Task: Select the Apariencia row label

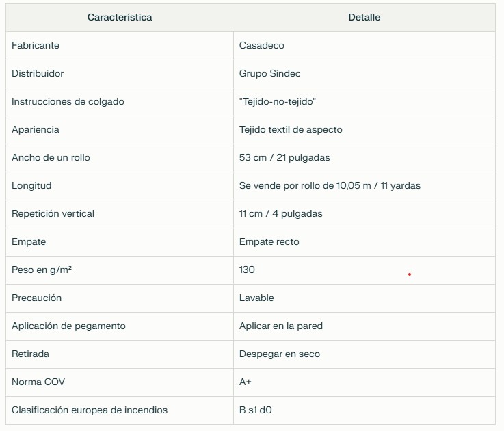Action: [36, 129]
